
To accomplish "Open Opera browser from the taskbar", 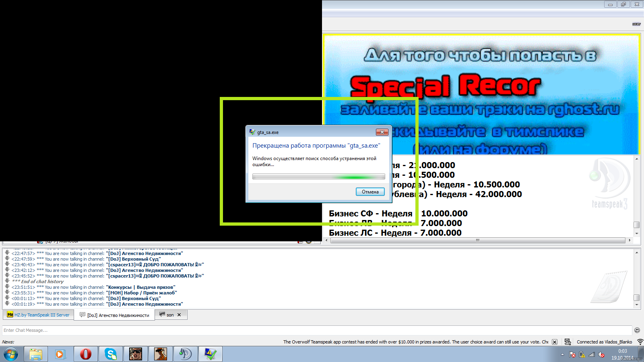I will [85, 354].
